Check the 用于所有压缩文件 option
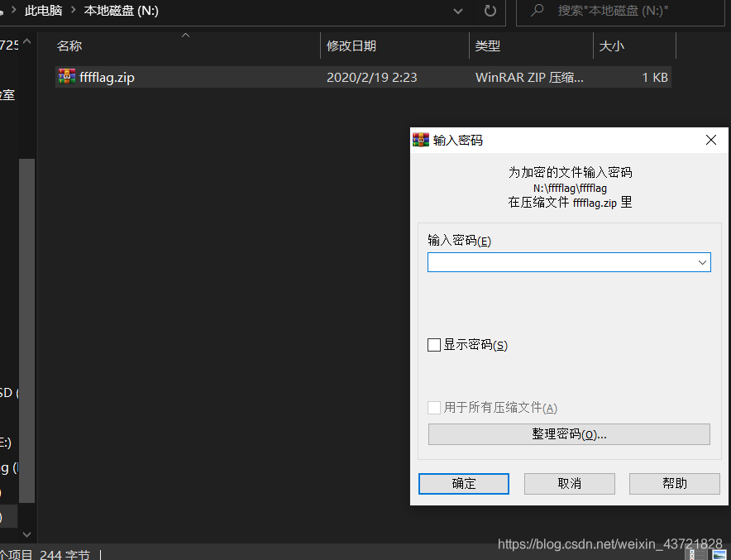Viewport: 731px width, 560px height. pos(433,407)
